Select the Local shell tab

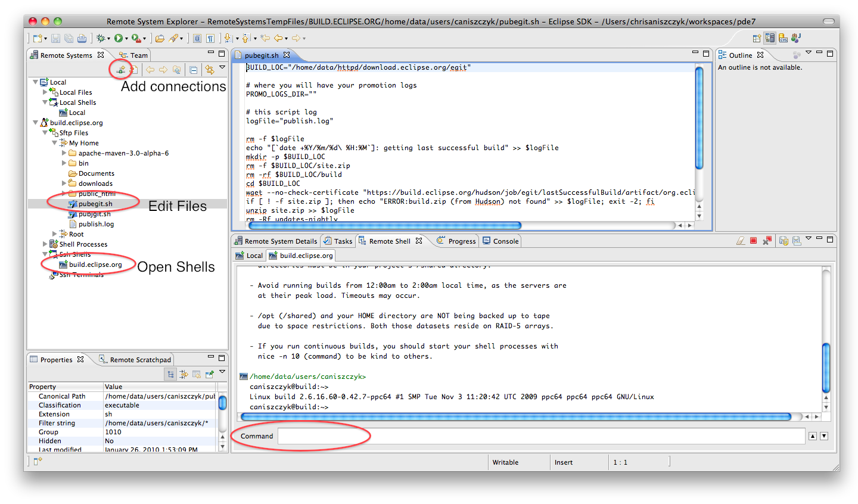pyautogui.click(x=249, y=256)
